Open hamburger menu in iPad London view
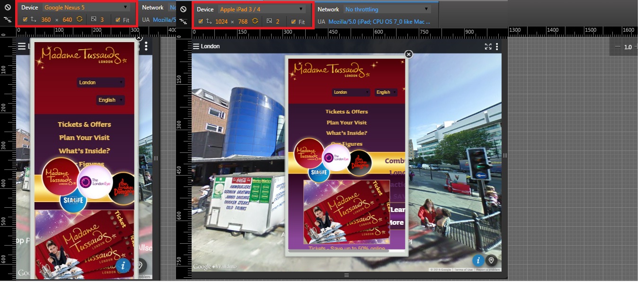644x283 pixels. pos(196,46)
